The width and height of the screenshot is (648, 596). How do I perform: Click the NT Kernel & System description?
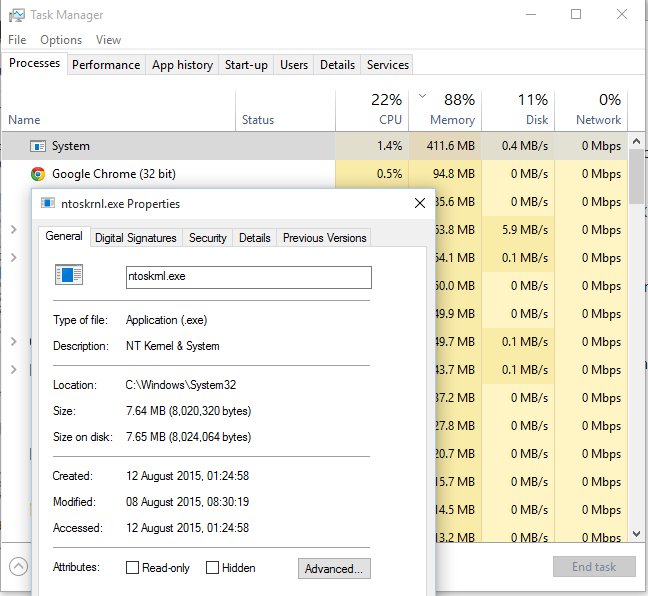(x=173, y=346)
